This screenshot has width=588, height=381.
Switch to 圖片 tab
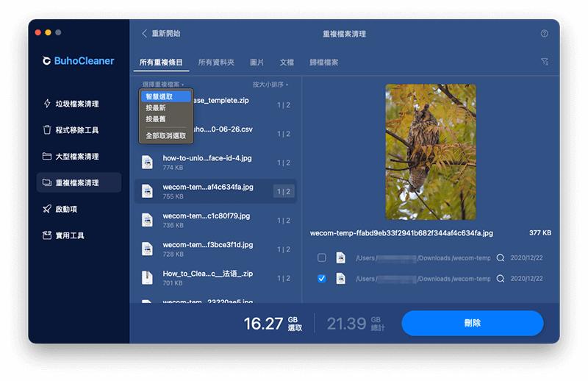pyautogui.click(x=257, y=63)
